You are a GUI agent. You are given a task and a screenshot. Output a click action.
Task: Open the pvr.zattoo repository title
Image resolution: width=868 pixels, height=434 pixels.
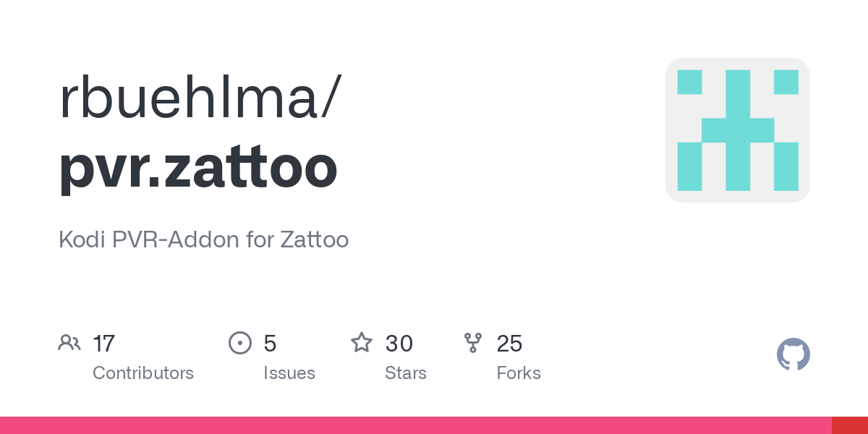198,167
